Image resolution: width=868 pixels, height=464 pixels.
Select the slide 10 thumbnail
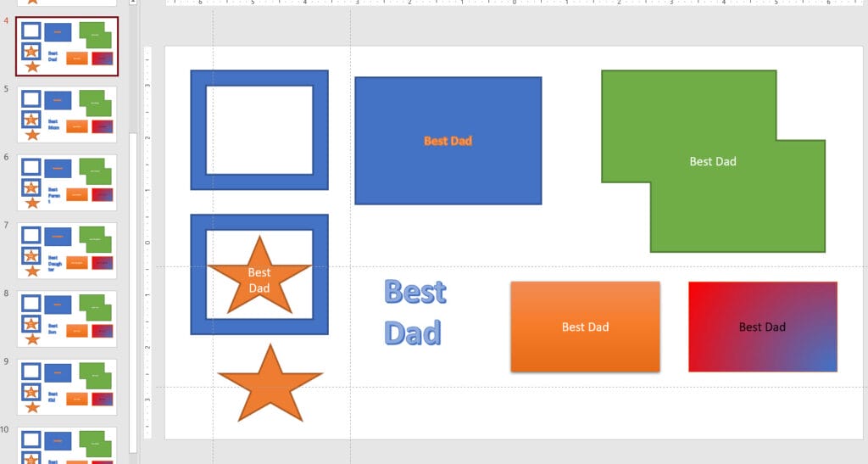(67, 445)
